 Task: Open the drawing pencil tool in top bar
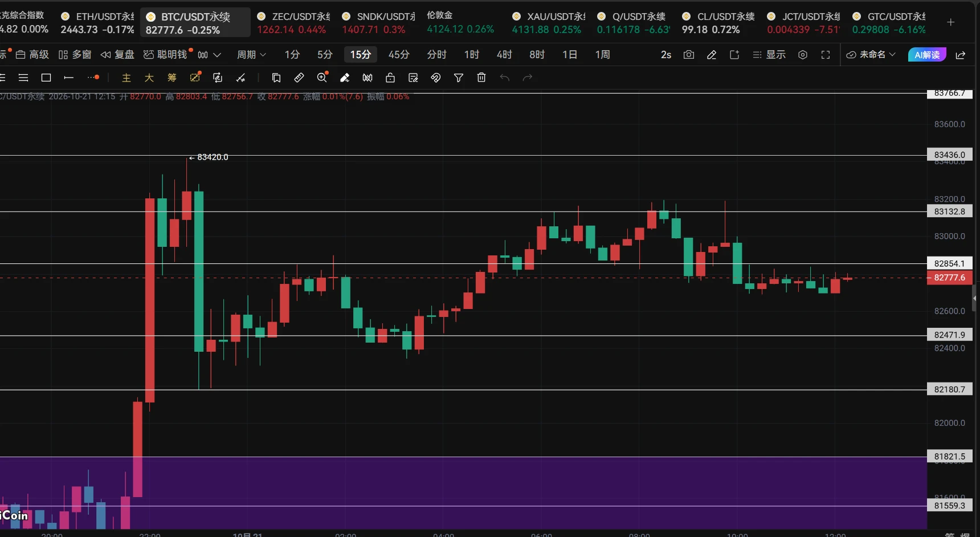pyautogui.click(x=712, y=55)
